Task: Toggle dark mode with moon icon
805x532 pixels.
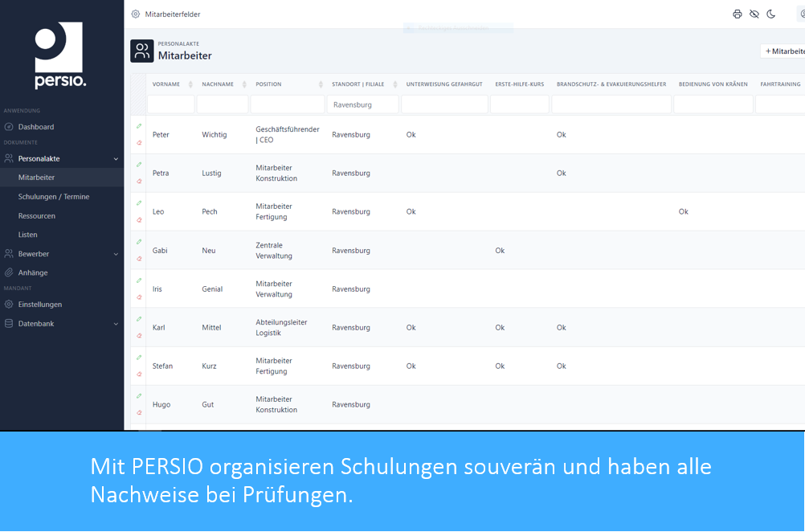Action: [771, 14]
